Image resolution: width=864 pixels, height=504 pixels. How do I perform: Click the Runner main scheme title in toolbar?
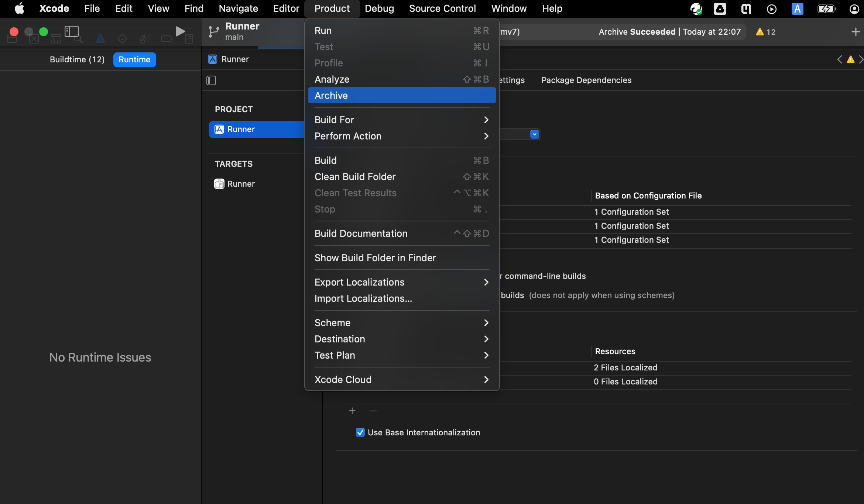coord(242,31)
